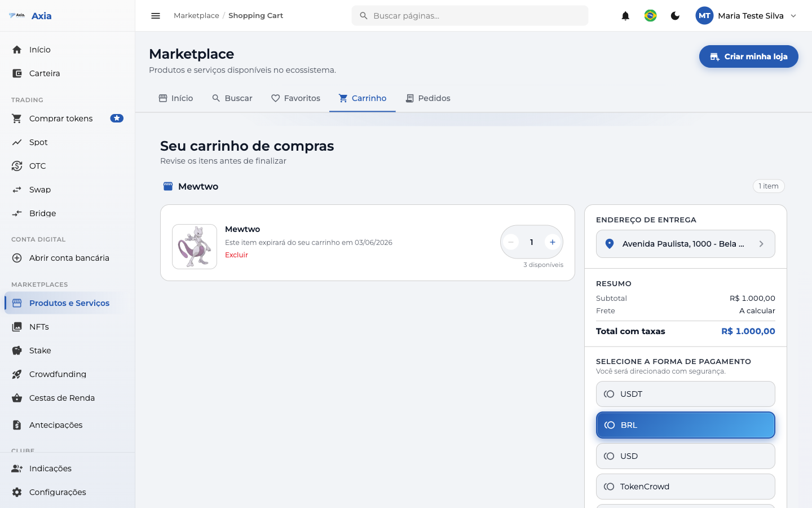812x508 pixels.
Task: Open Mewtwo product thumbnail
Action: point(195,247)
